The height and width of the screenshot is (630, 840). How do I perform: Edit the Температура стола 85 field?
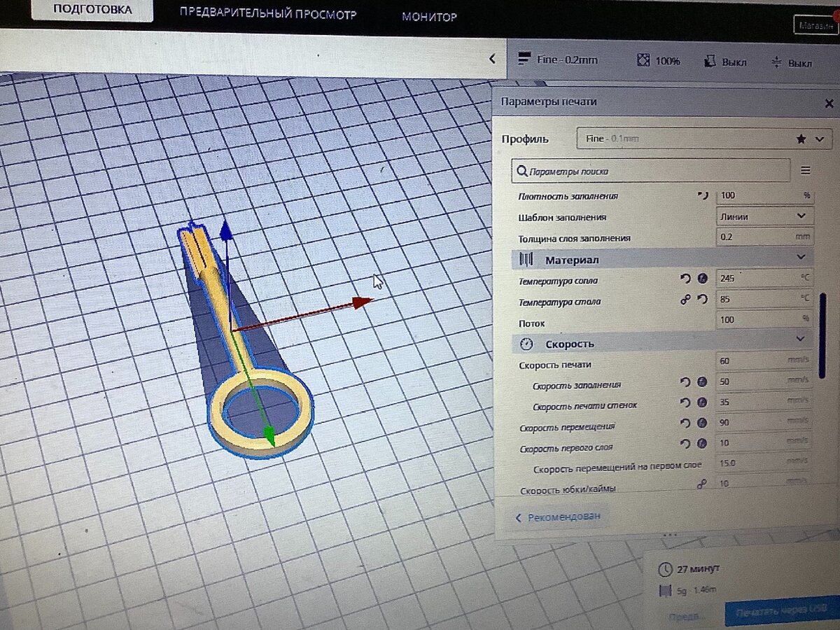[x=764, y=300]
